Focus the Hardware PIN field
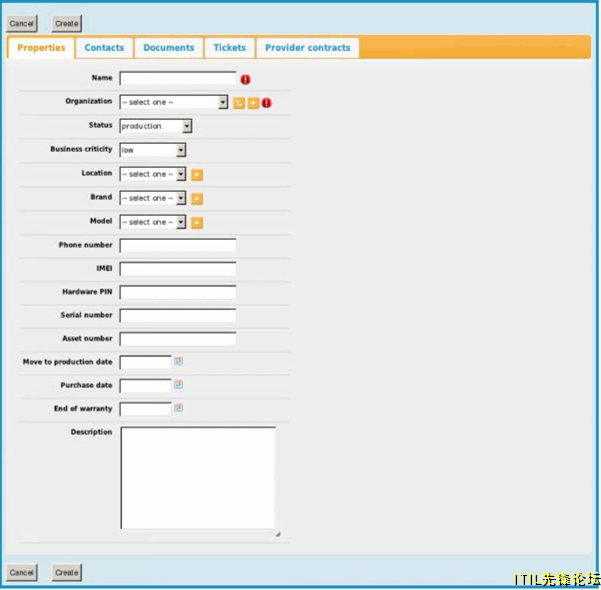 coord(178,292)
